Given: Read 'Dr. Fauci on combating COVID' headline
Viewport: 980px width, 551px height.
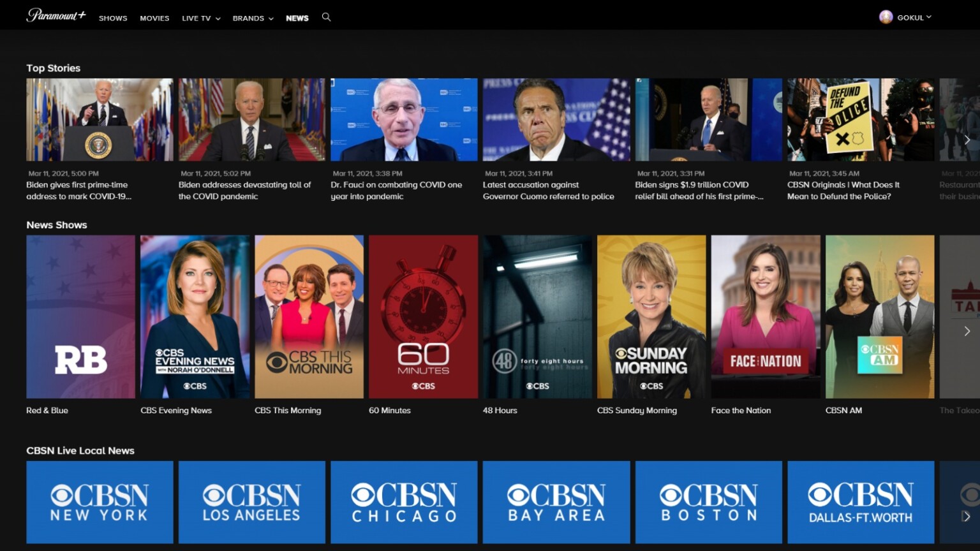Looking at the screenshot, I should coord(396,191).
